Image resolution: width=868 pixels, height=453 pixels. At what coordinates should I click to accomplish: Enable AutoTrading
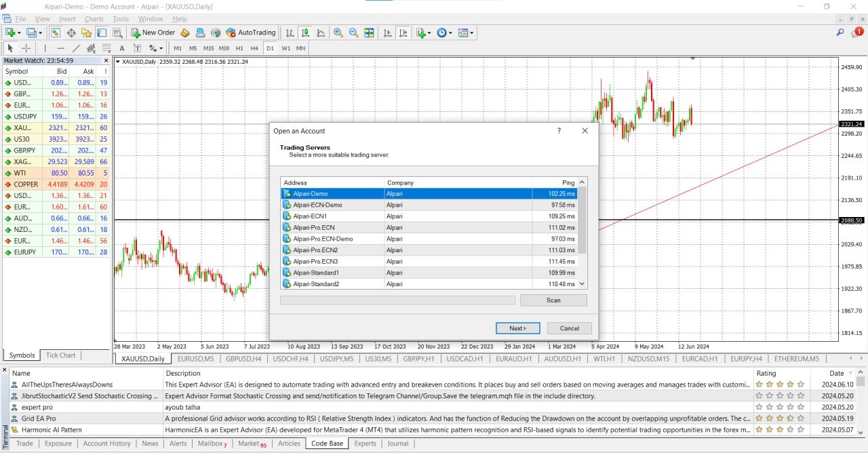251,33
